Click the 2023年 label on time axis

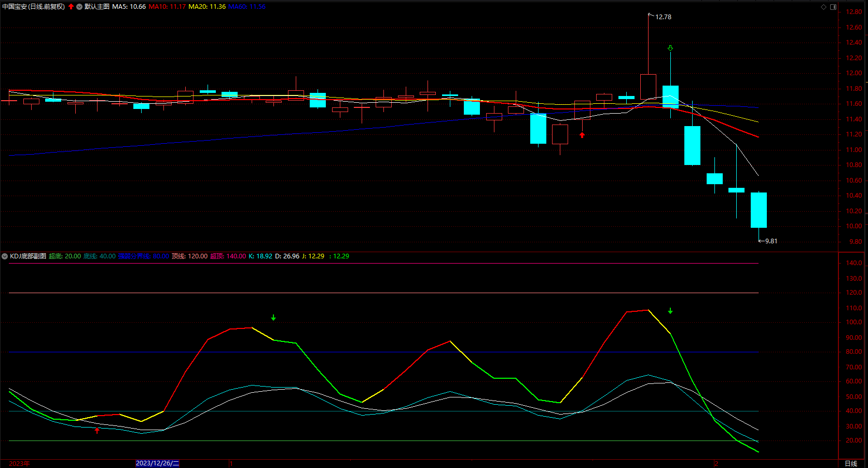click(19, 463)
